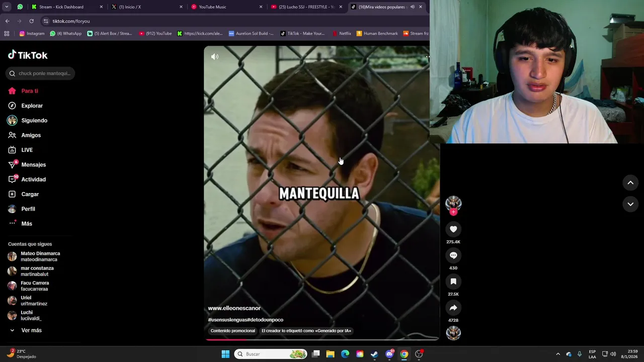Open Mensajes inbox
This screenshot has height=362, width=644.
pos(27,164)
